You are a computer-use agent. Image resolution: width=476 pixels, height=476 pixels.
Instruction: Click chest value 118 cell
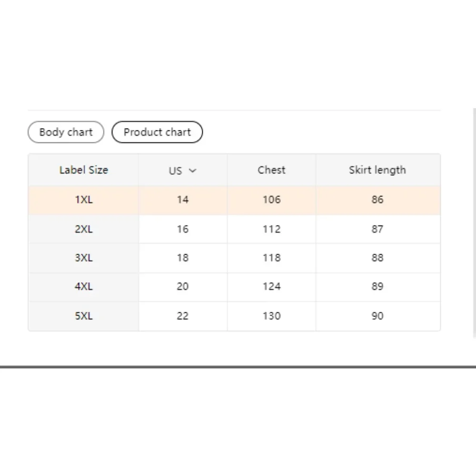271,258
